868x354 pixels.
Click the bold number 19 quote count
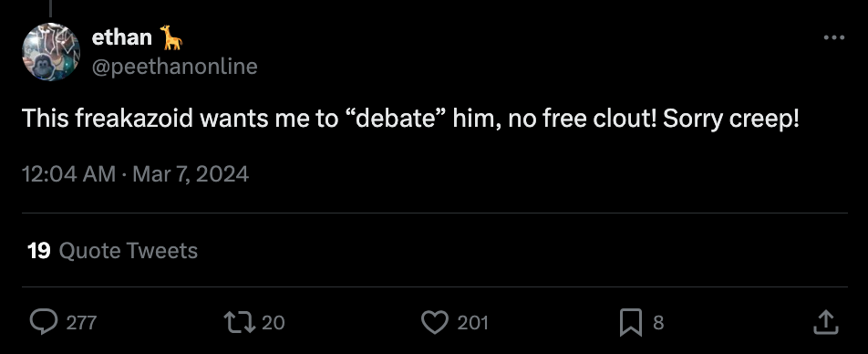point(38,251)
